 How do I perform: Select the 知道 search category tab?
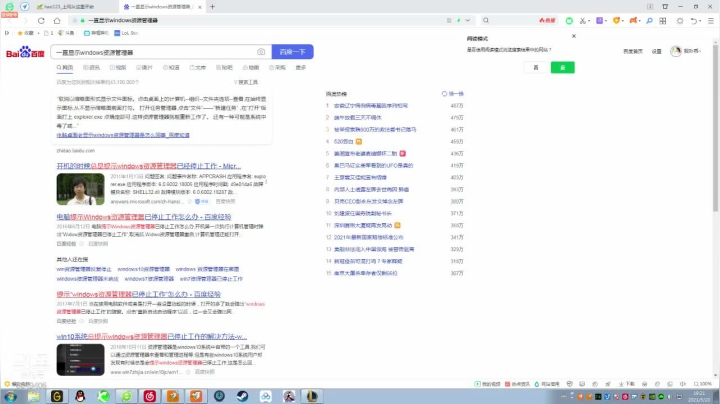coord(171,67)
